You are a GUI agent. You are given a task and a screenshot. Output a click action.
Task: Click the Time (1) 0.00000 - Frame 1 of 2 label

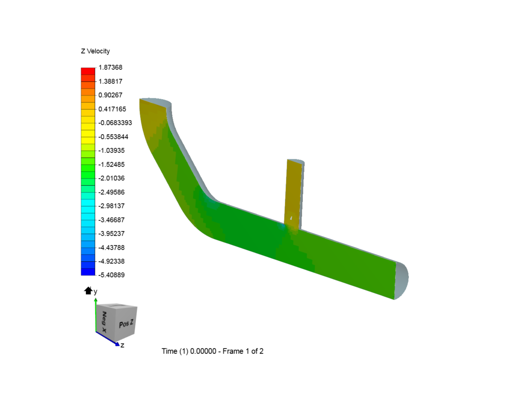[212, 351]
